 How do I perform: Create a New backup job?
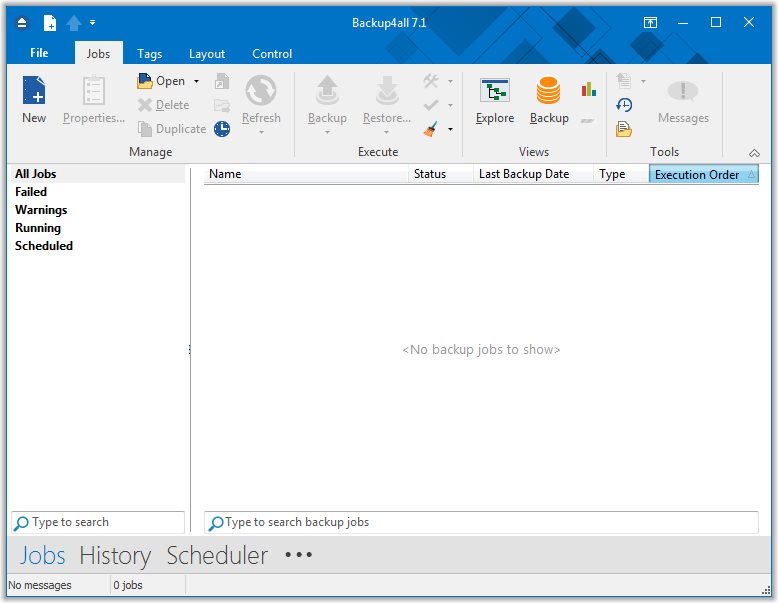pyautogui.click(x=34, y=99)
